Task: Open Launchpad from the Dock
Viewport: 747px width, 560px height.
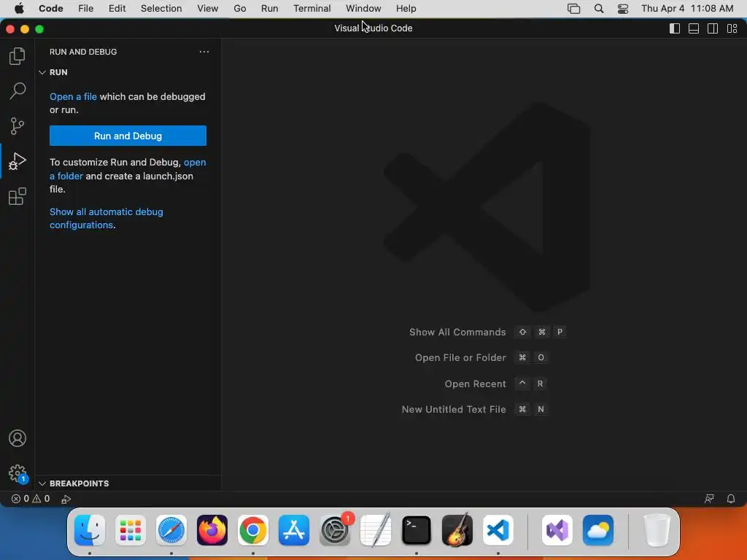Action: (131, 530)
